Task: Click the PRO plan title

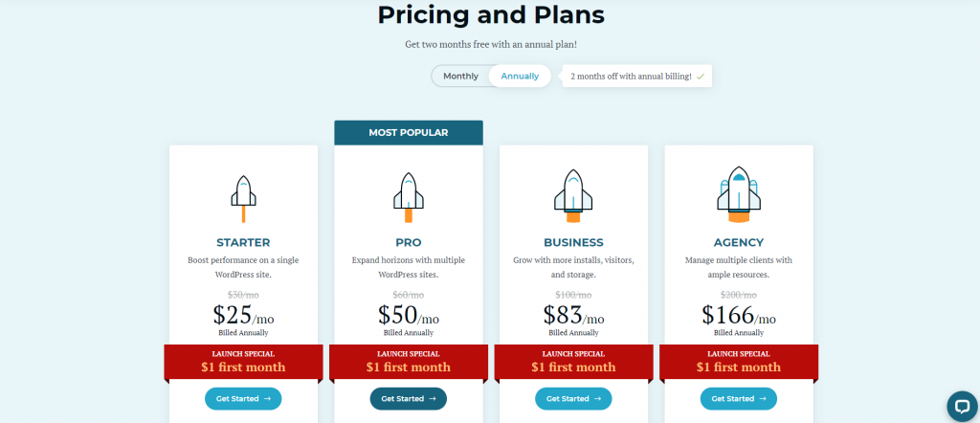Action: 408,242
